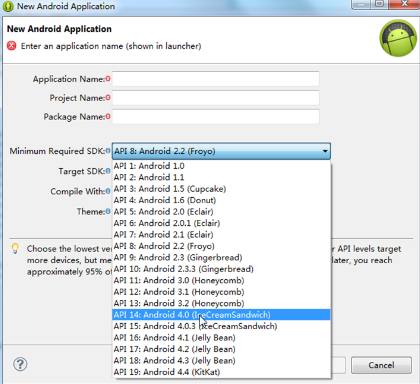Click the 'Theme:' label
This screenshot has width=420, height=384.
[x=91, y=212]
